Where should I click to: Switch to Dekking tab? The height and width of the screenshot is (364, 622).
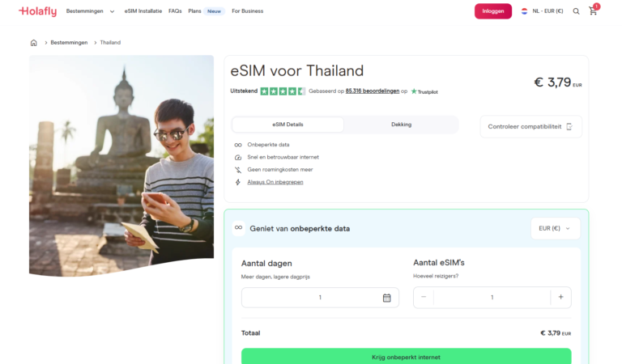click(401, 125)
